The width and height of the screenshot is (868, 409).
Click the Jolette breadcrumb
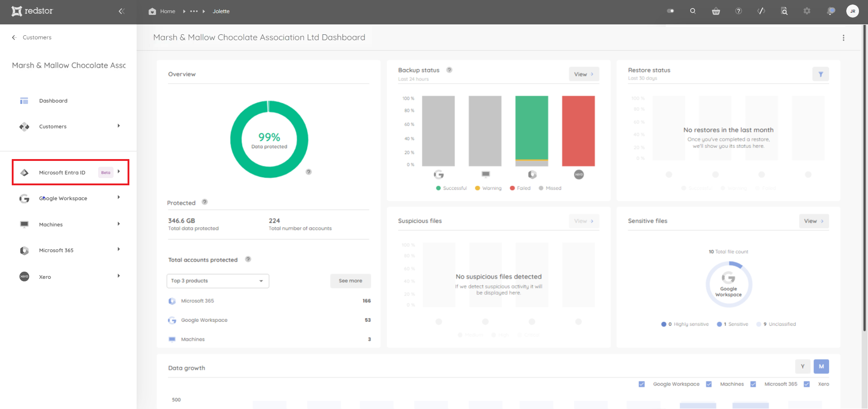point(221,11)
